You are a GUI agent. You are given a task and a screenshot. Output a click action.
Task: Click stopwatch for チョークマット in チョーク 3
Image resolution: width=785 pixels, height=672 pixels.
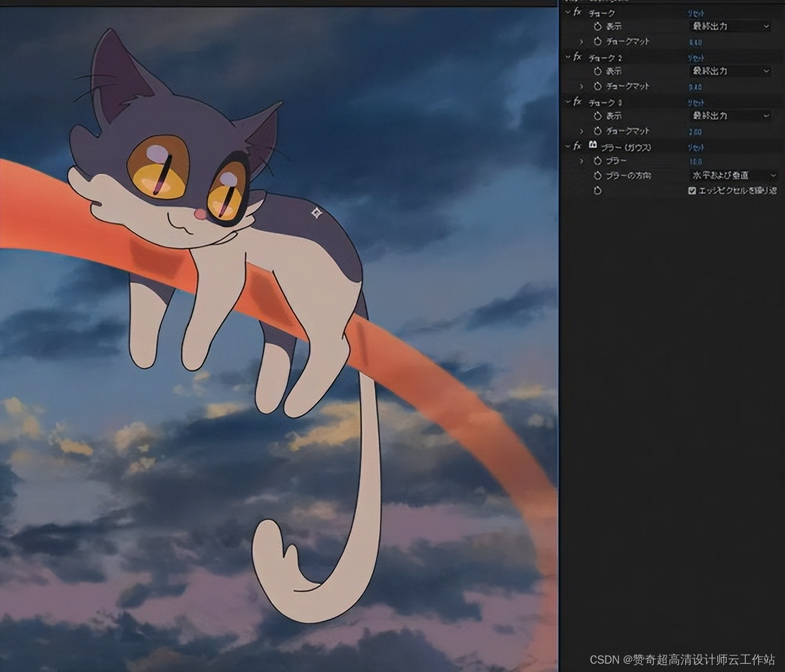click(x=598, y=131)
